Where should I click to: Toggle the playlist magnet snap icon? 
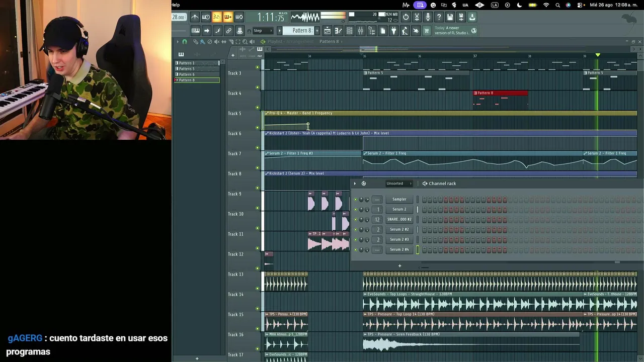pos(185,42)
